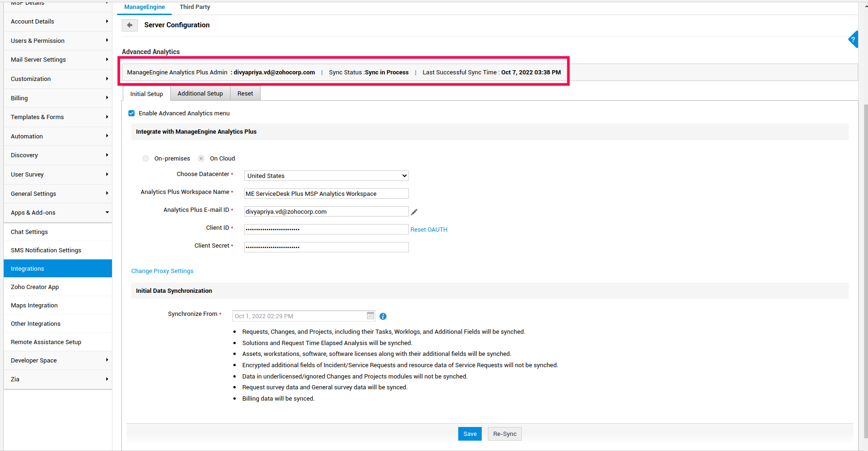Open Chat Settings in the sidebar

click(58, 232)
